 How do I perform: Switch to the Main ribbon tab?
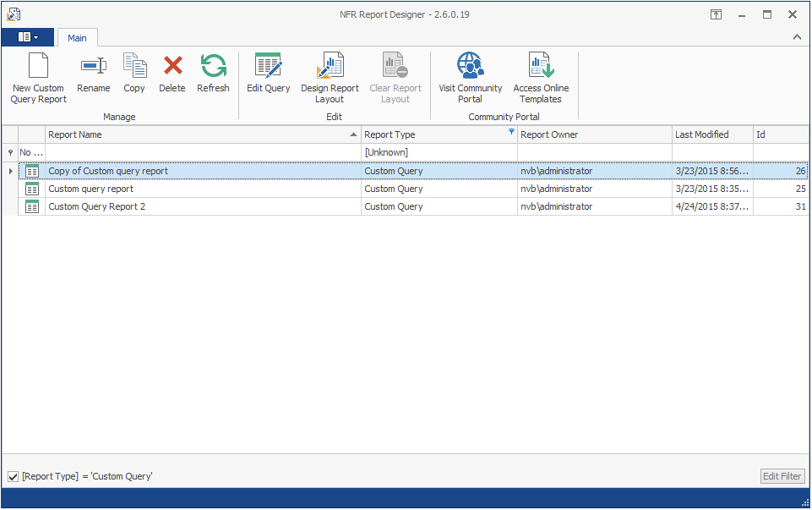coord(77,38)
